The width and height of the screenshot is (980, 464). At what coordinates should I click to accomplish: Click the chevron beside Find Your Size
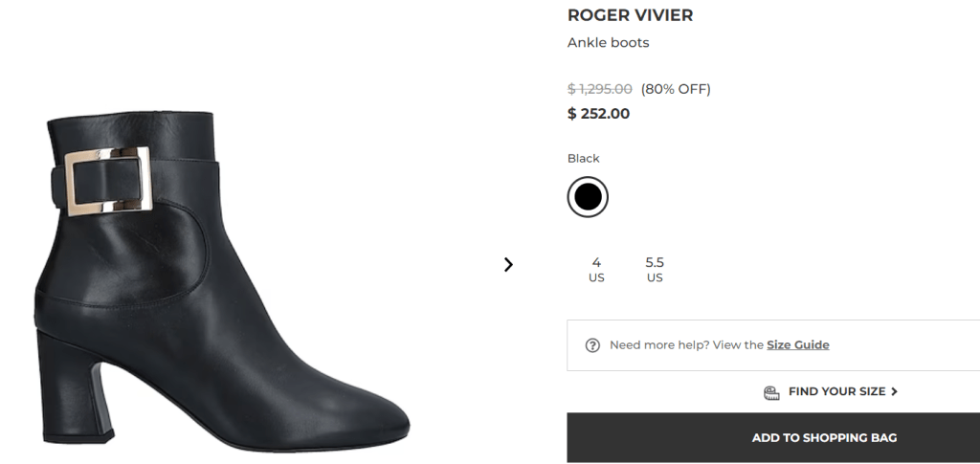pyautogui.click(x=894, y=391)
